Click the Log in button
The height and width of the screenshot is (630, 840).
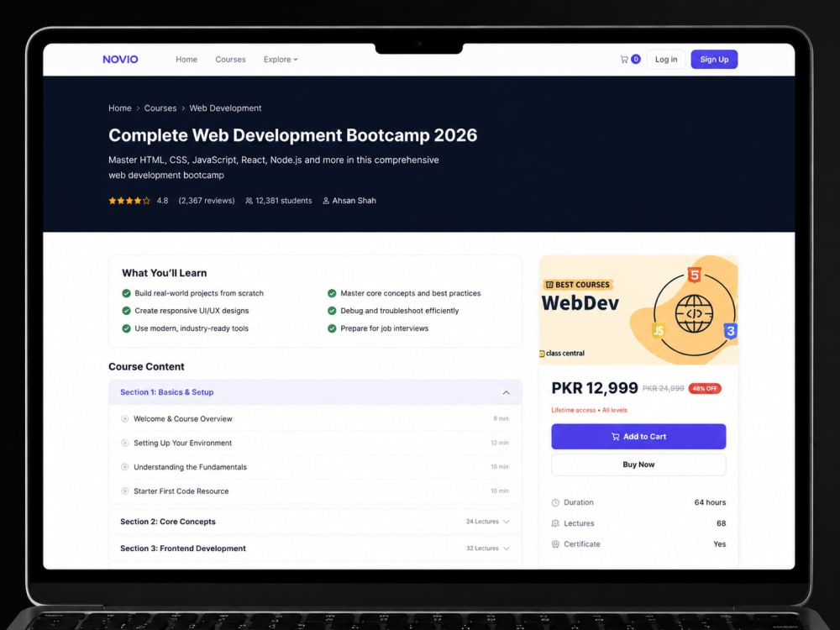666,60
